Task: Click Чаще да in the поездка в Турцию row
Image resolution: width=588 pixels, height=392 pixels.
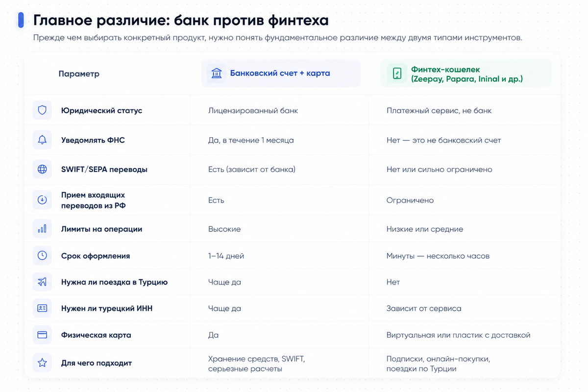Action: (224, 282)
